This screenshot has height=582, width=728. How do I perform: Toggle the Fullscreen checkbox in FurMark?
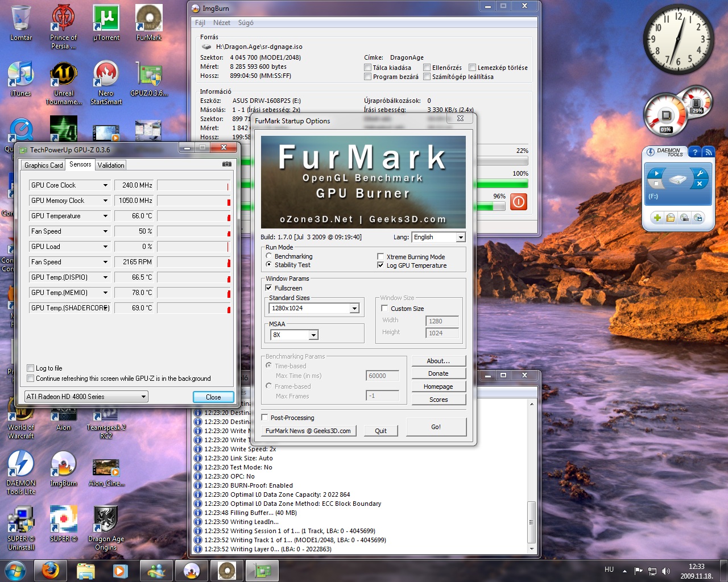point(269,288)
